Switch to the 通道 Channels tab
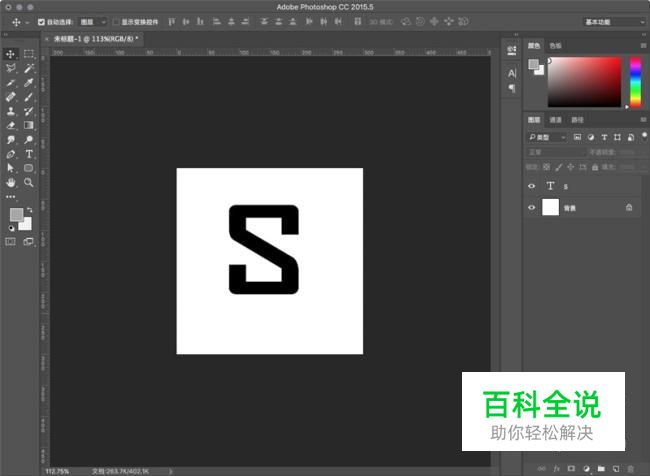Image resolution: width=650 pixels, height=476 pixels. [555, 120]
